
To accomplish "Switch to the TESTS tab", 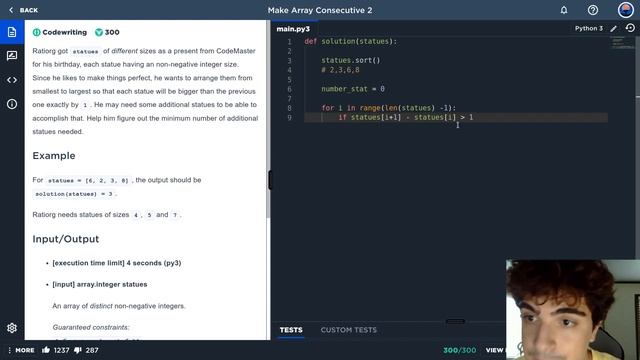I will [x=291, y=330].
